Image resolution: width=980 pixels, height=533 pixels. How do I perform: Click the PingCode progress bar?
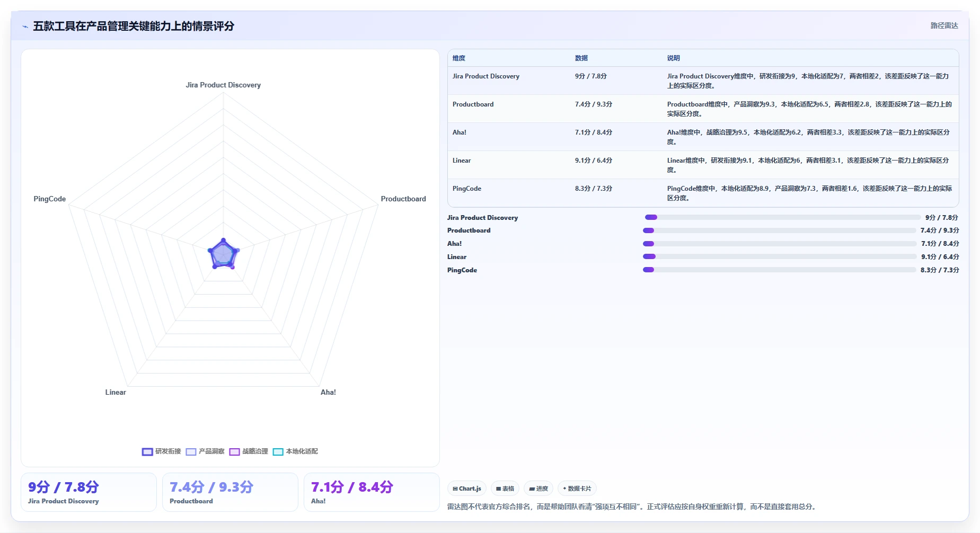coord(779,270)
